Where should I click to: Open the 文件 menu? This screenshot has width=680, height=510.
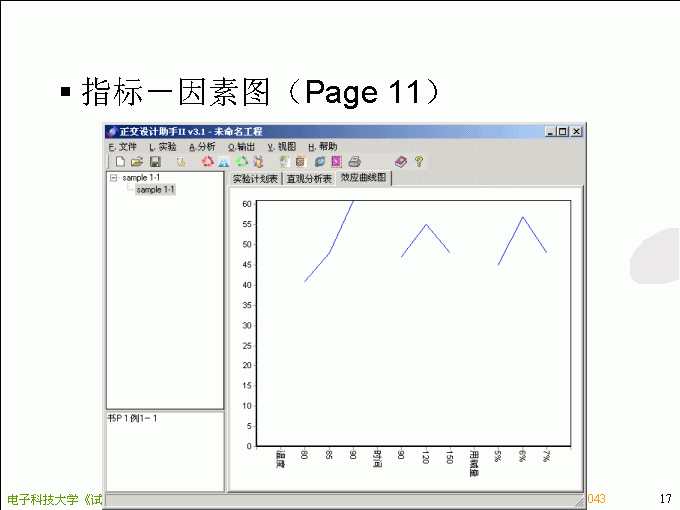(x=122, y=147)
